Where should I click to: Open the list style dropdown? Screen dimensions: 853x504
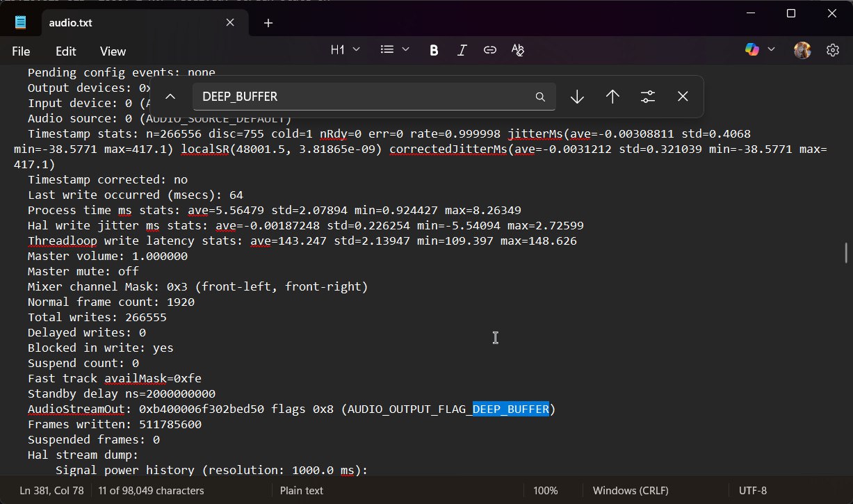click(x=395, y=49)
